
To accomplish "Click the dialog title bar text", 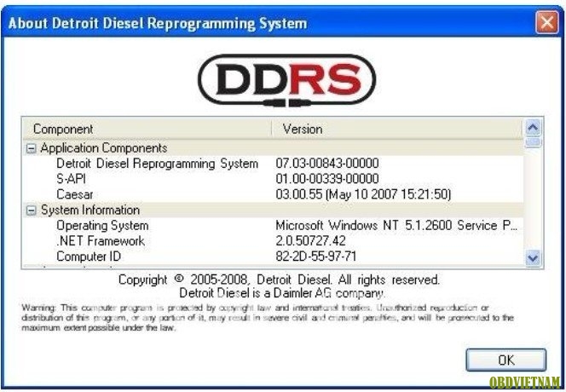I will pyautogui.click(x=158, y=23).
